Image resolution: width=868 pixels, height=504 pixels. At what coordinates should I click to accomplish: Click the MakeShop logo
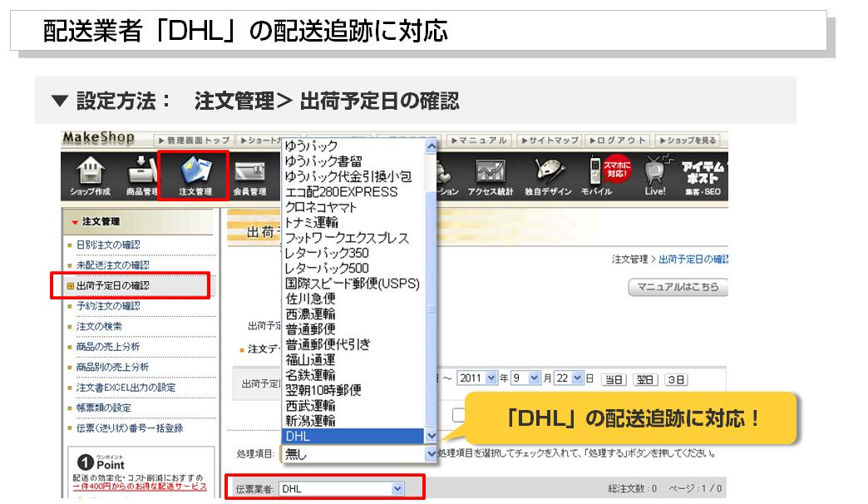[99, 137]
